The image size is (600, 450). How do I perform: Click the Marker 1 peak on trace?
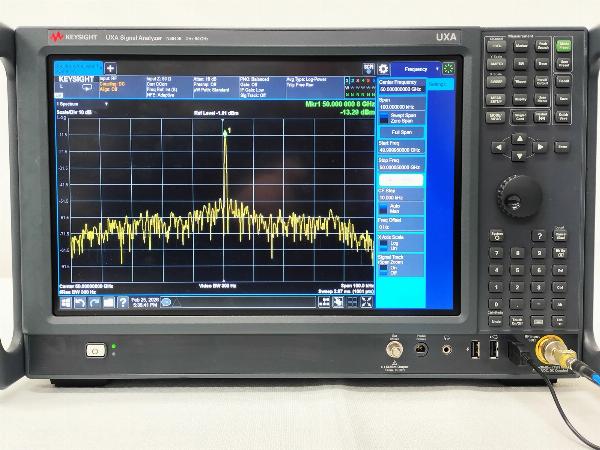coord(224,134)
